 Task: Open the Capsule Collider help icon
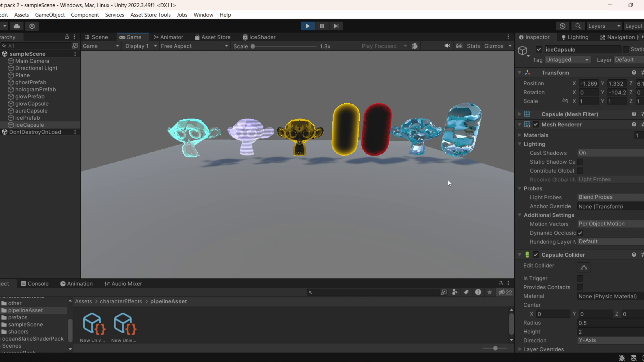634,255
